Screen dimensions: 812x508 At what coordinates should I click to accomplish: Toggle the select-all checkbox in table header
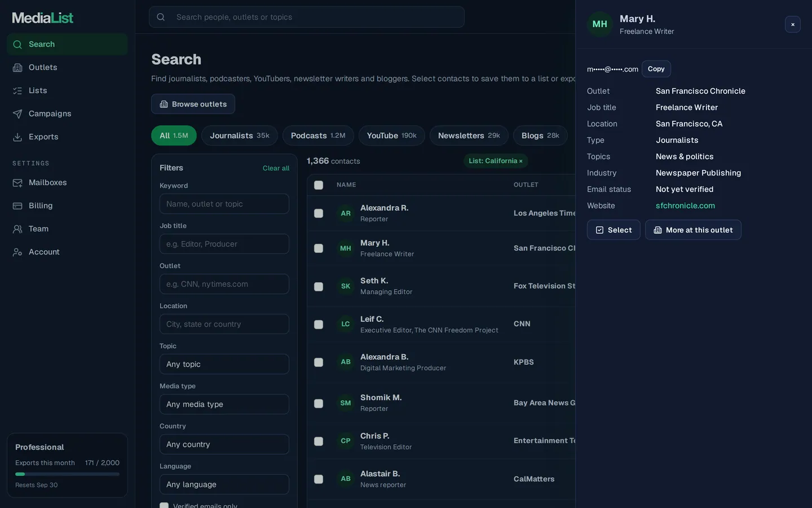pyautogui.click(x=319, y=185)
